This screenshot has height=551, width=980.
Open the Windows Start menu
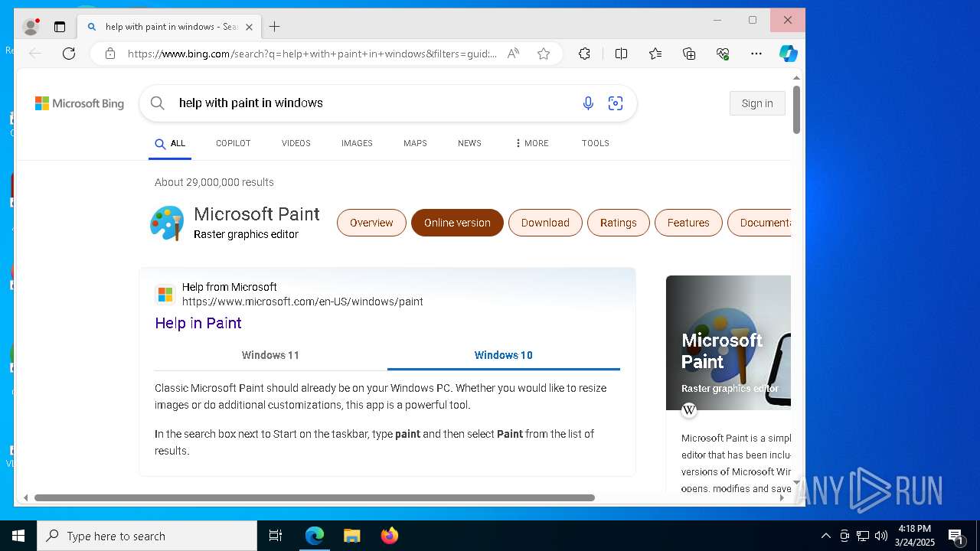tap(18, 536)
